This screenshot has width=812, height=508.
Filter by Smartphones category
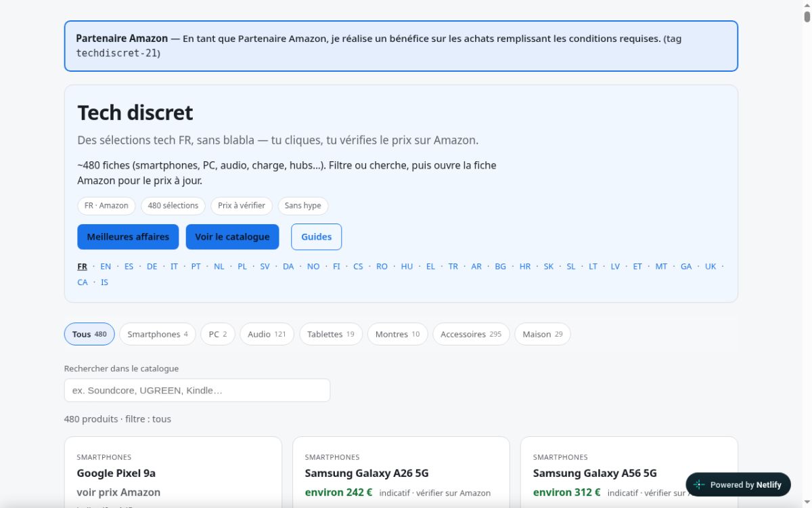pyautogui.click(x=158, y=334)
